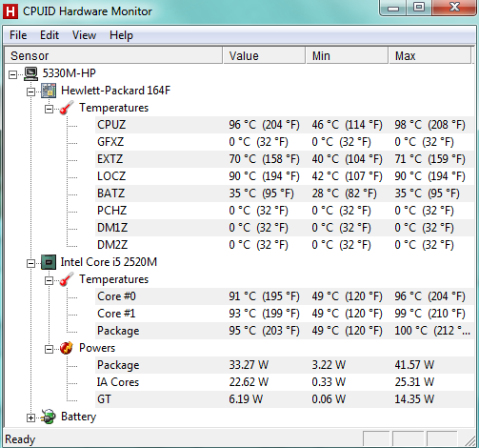Click the window resize grip in status bar
Screen dimensions: 479x448
(x=470, y=440)
